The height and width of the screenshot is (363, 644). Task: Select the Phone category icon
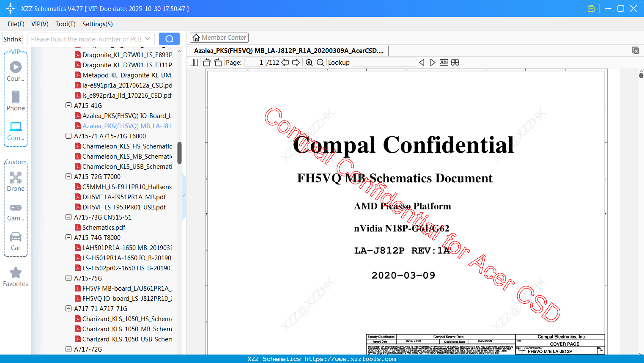[16, 101]
